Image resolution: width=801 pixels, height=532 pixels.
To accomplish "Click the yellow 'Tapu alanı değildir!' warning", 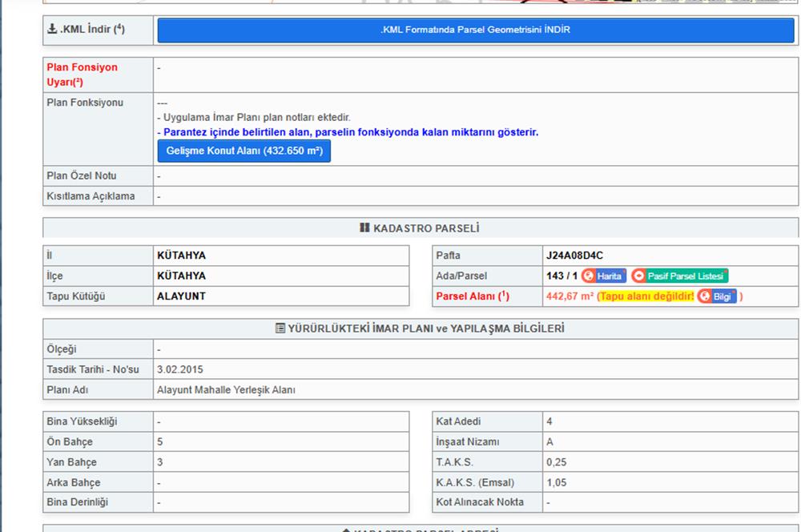I will (x=646, y=296).
